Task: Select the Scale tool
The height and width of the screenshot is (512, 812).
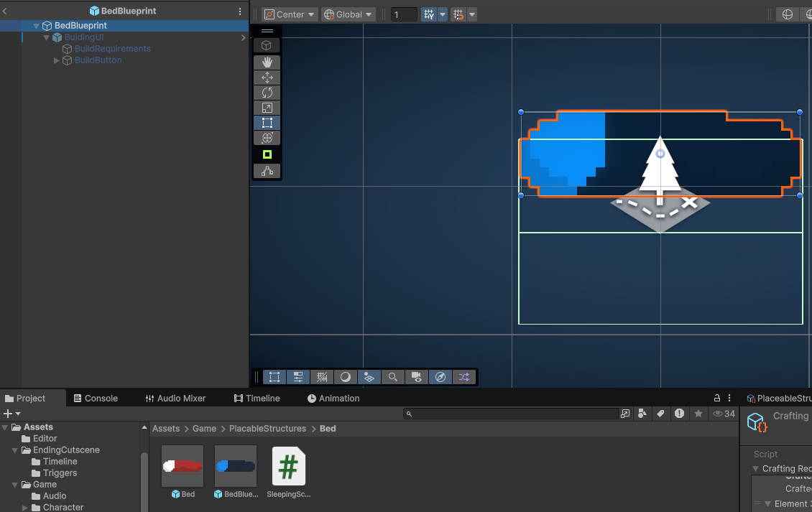Action: [267, 108]
